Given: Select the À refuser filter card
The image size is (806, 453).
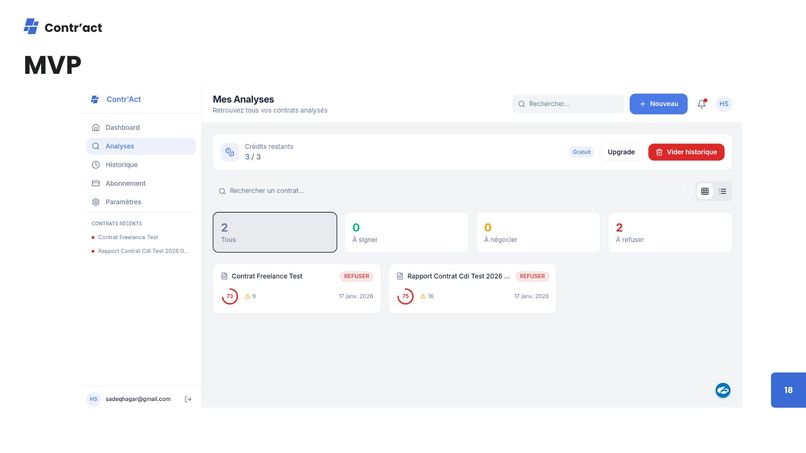Looking at the screenshot, I should click(670, 232).
